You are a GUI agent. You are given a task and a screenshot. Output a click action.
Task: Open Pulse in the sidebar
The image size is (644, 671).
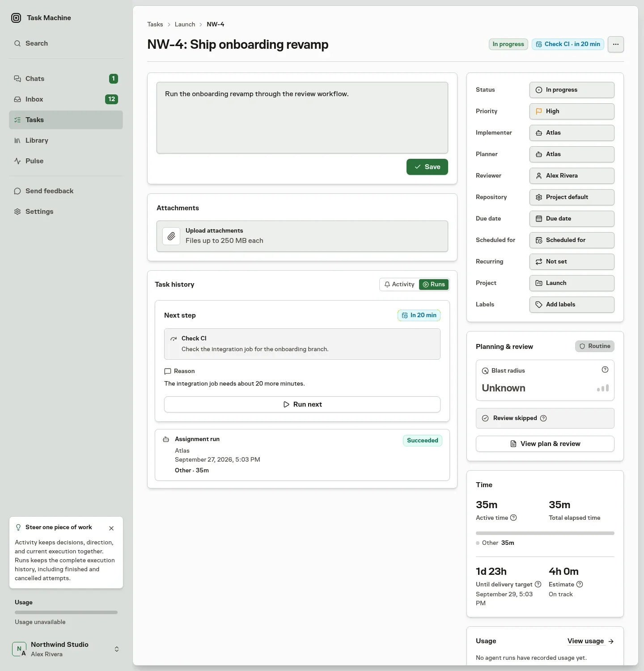pyautogui.click(x=66, y=161)
